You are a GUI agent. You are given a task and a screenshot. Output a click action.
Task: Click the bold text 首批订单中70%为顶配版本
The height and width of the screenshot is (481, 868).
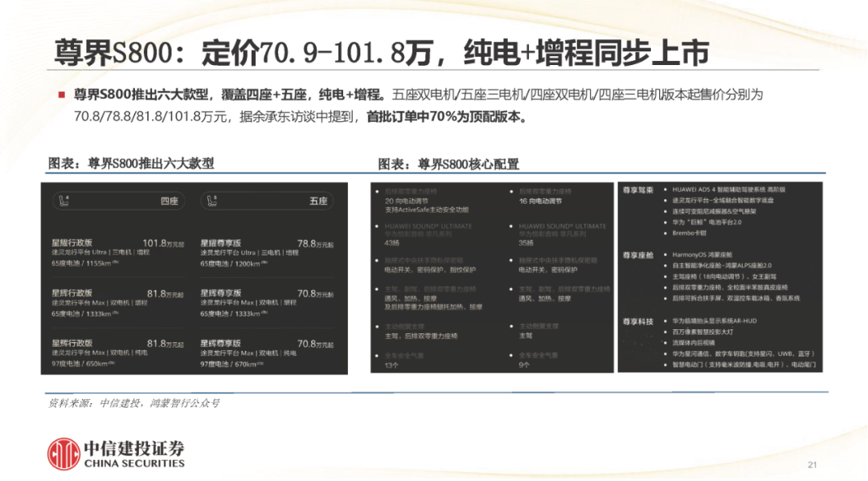pyautogui.click(x=447, y=117)
